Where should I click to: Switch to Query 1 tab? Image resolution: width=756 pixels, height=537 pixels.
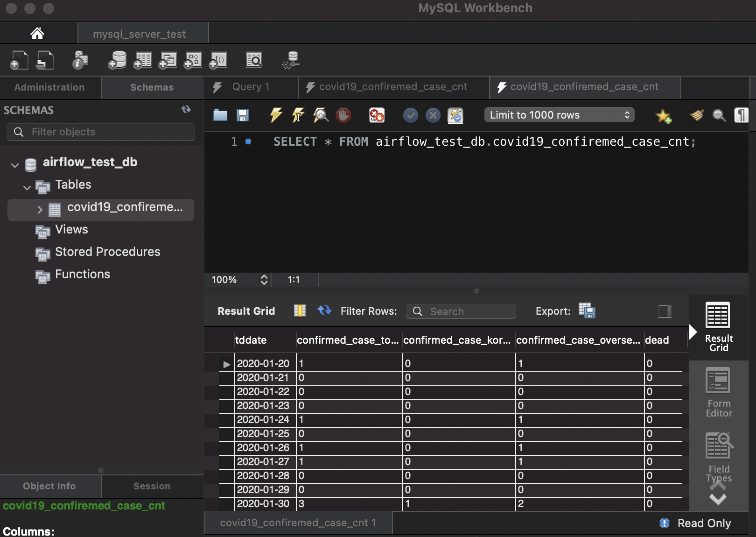[251, 87]
